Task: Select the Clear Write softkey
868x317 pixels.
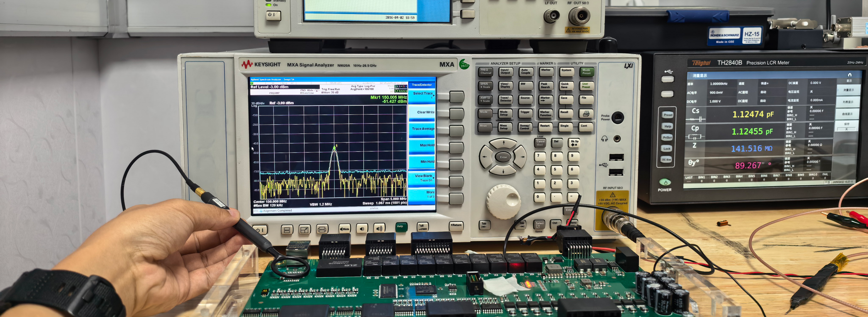Action: point(422,113)
